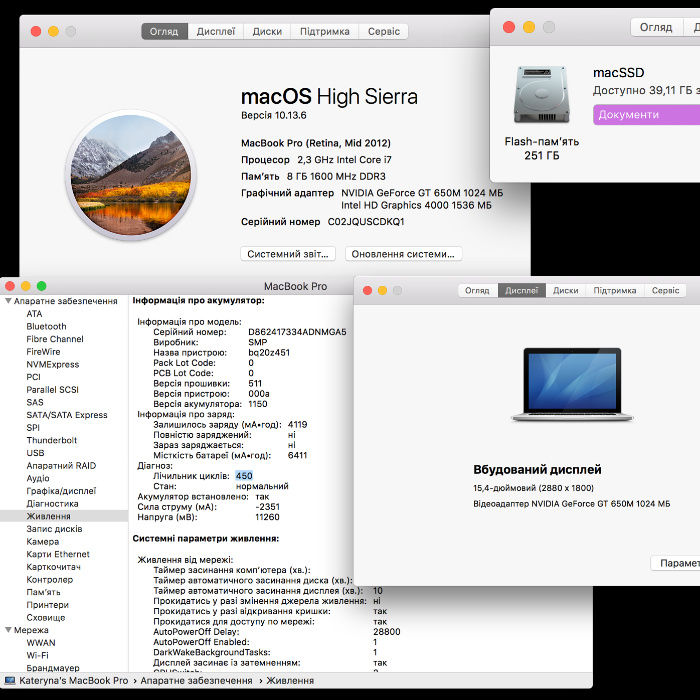
Task: Click the purple Документи storage segment
Action: coord(646,115)
